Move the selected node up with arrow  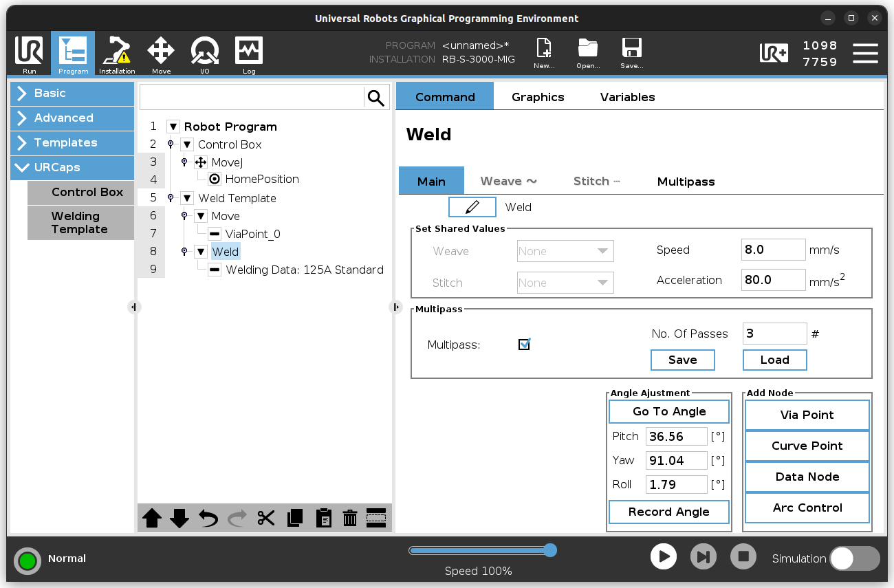(152, 518)
